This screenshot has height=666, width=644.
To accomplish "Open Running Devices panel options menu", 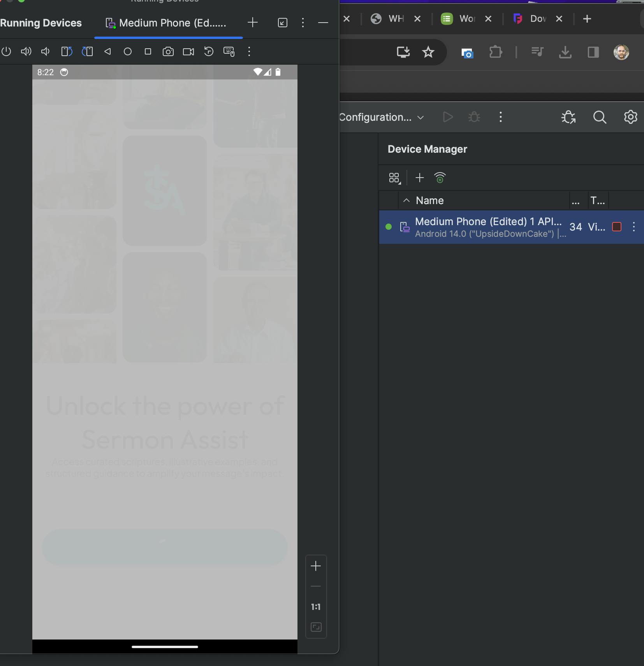I will click(303, 23).
